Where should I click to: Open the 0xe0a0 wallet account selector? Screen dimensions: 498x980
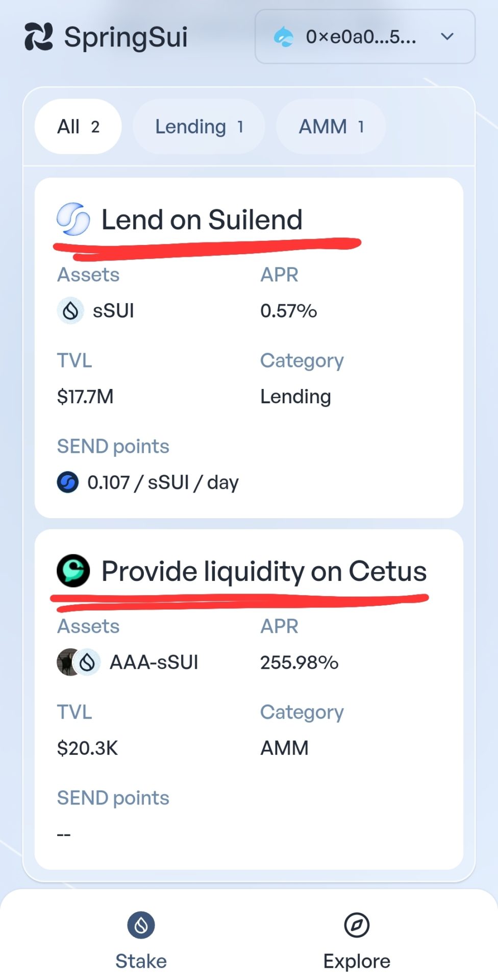pos(361,37)
